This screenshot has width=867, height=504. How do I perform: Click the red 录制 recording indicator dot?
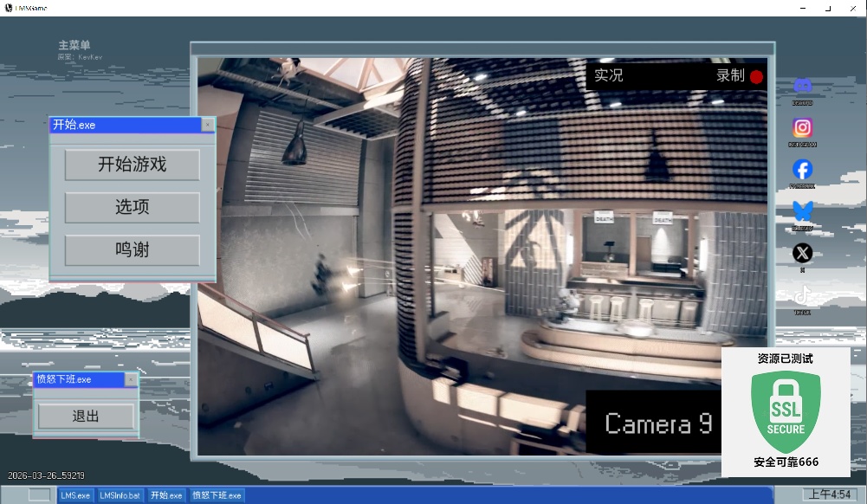point(756,77)
